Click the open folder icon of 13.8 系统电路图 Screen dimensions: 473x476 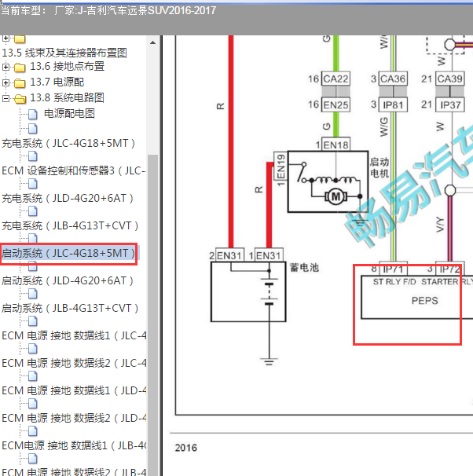[20, 99]
